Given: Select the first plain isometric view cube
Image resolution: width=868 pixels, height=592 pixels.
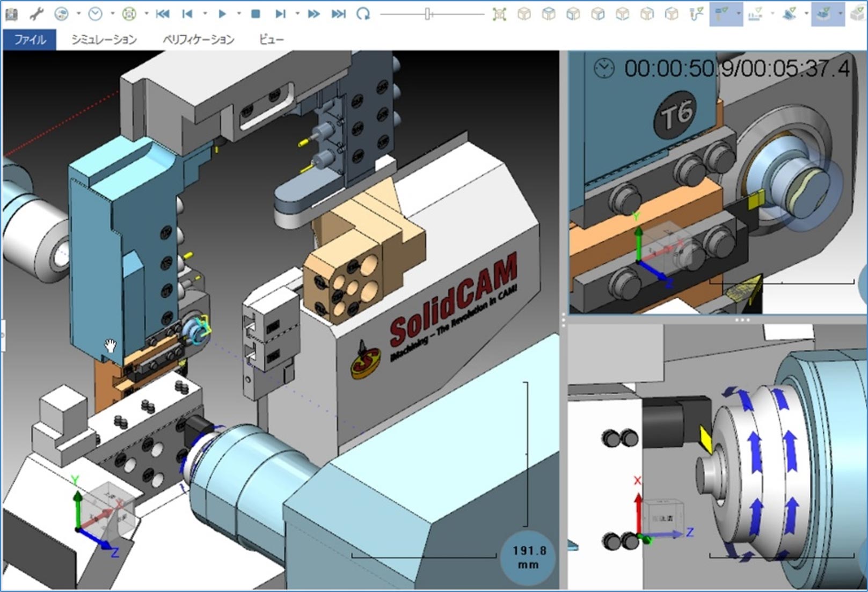Looking at the screenshot, I should tap(524, 14).
